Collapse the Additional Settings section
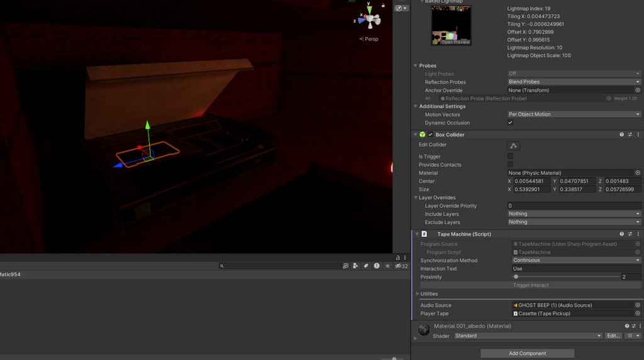The height and width of the screenshot is (360, 644). click(x=415, y=106)
